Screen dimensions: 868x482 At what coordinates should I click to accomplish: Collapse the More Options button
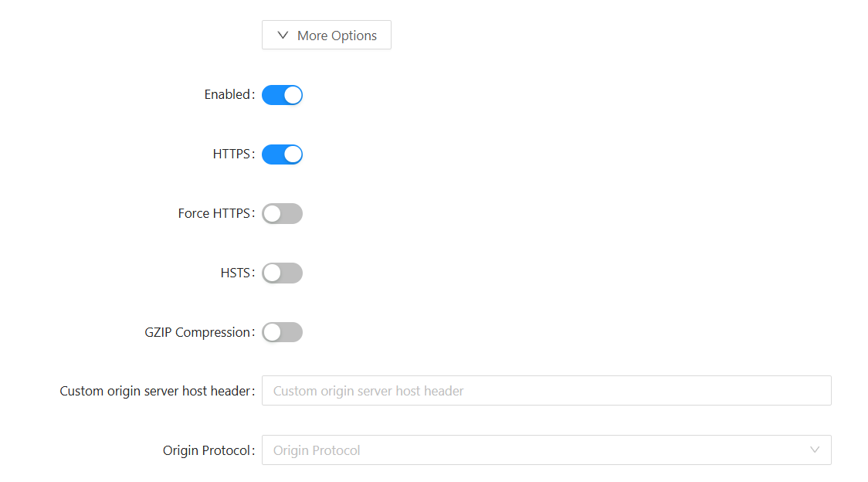(x=327, y=35)
